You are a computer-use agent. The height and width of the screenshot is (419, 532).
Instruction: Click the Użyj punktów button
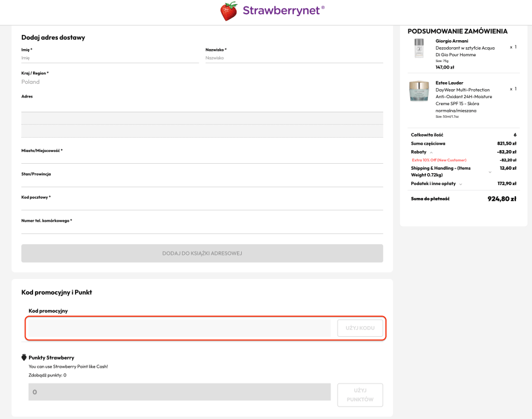coord(360,395)
